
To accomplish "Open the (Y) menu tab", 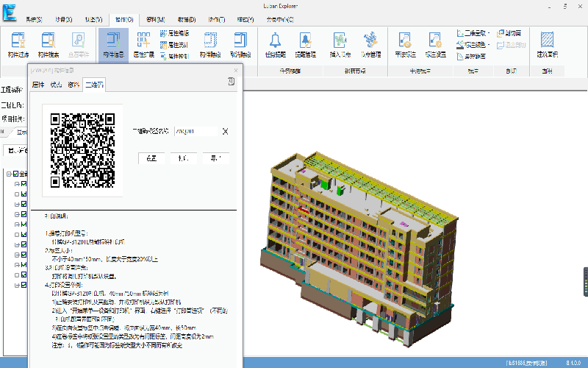I will tap(245, 20).
